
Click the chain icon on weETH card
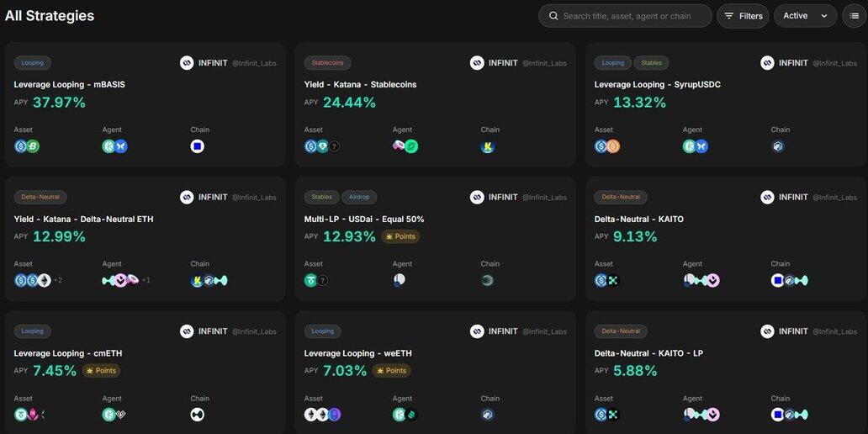(x=488, y=415)
